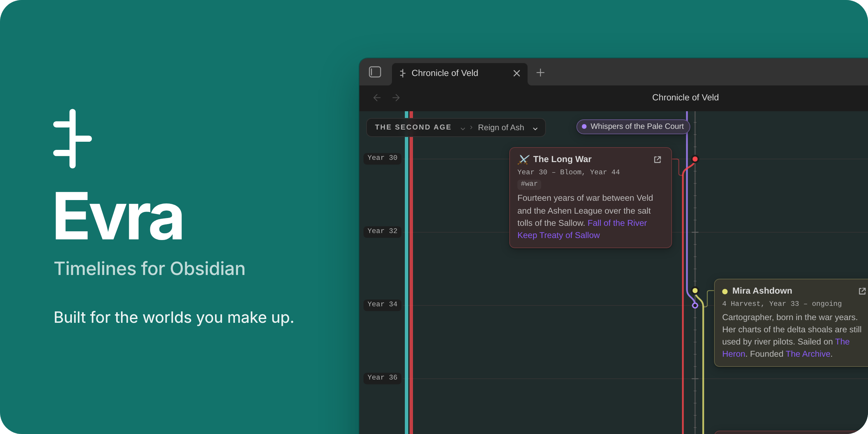
Task: Open The Archive link in Mira Ashdown card
Action: [x=808, y=354]
